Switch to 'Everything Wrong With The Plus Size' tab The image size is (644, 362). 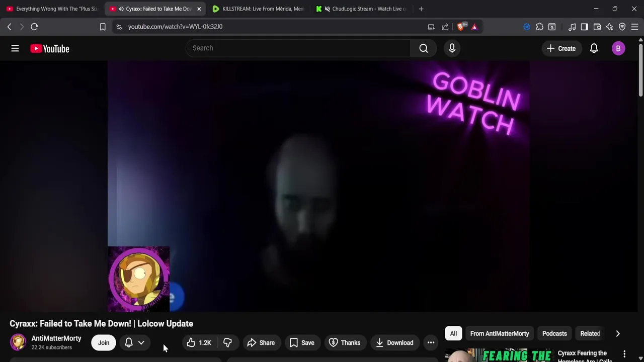pos(52,9)
